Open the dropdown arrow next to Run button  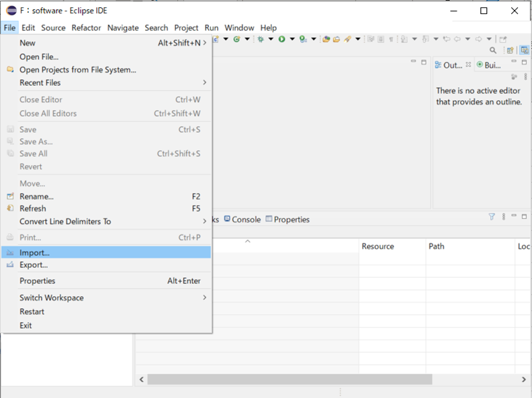coord(292,39)
